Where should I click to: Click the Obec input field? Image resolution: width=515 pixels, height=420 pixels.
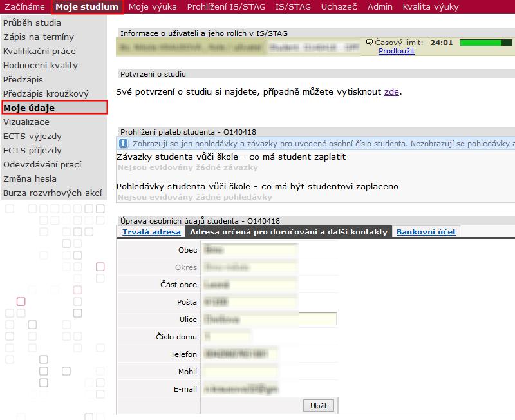(250, 250)
